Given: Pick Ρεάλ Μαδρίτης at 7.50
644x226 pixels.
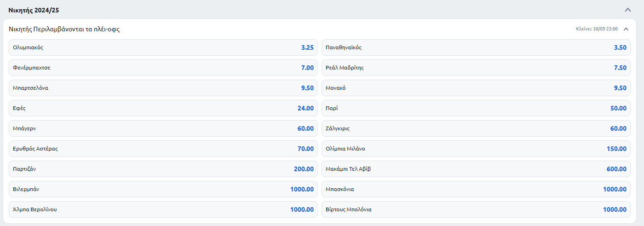Looking at the screenshot, I should tap(476, 68).
